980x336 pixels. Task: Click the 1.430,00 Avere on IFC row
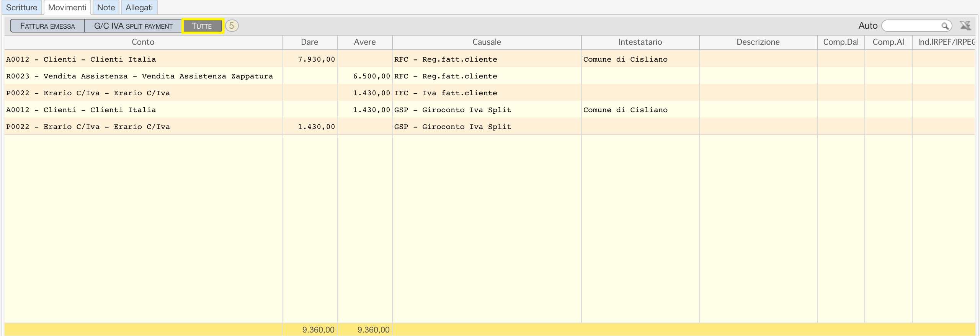coord(372,93)
